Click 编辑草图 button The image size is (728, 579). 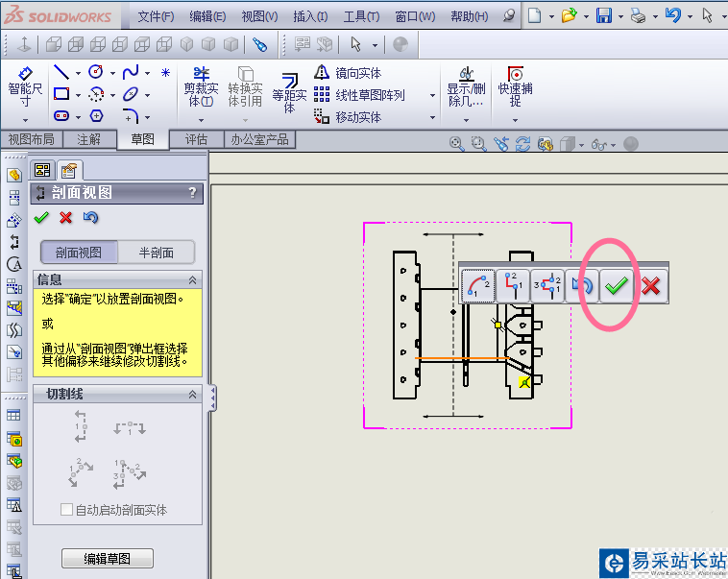[108, 558]
